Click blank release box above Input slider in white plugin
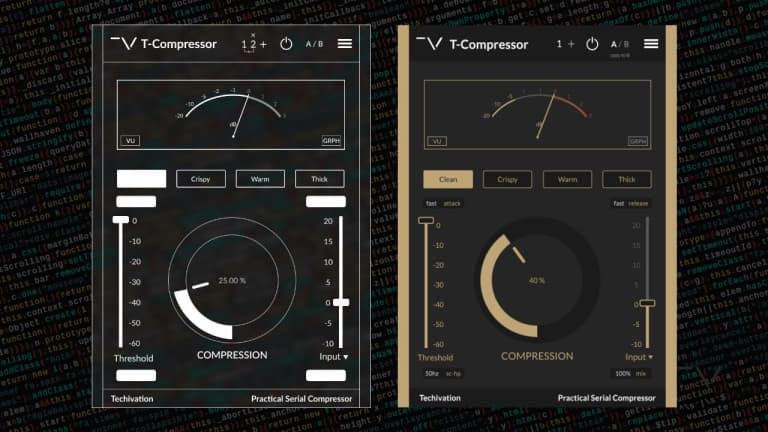This screenshot has height=432, width=768. [x=326, y=201]
